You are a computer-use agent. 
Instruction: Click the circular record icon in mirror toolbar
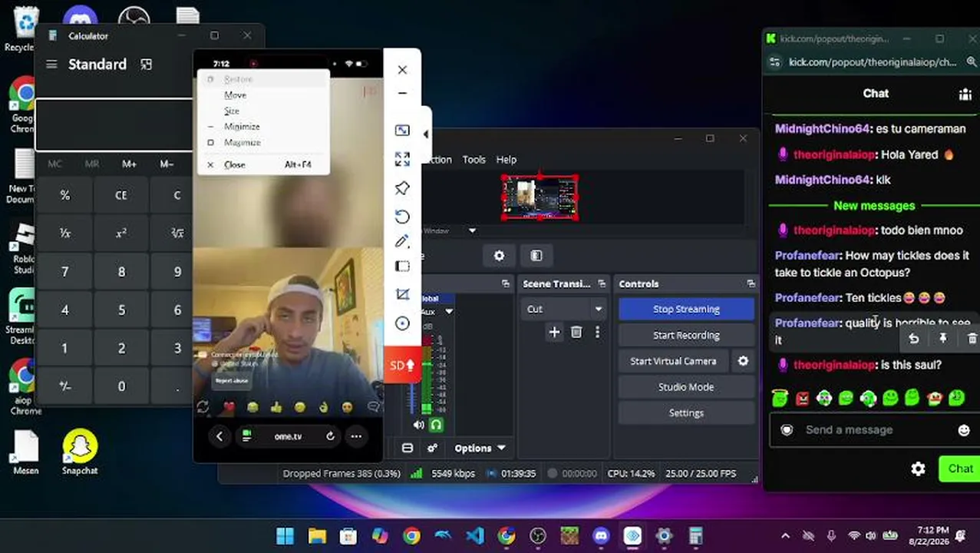402,323
